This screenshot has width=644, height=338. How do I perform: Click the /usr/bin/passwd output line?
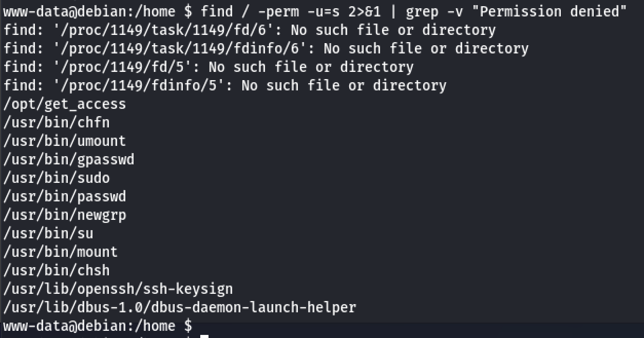65,197
